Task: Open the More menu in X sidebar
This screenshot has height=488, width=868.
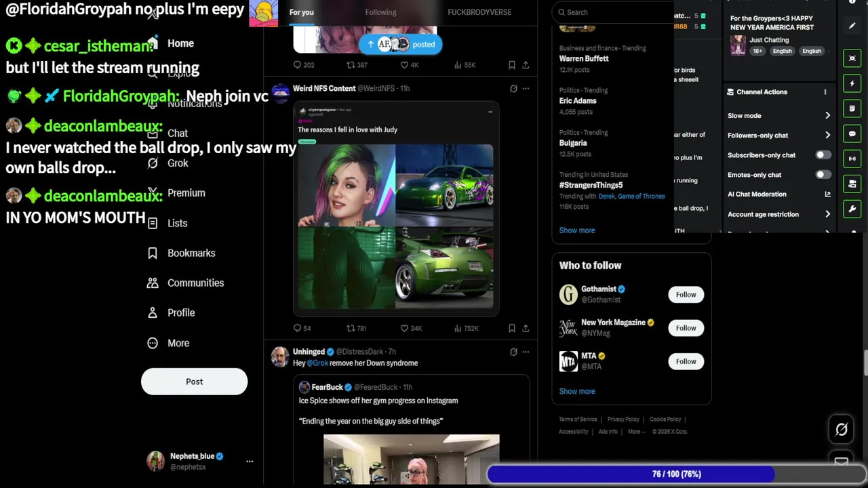Action: [x=168, y=343]
